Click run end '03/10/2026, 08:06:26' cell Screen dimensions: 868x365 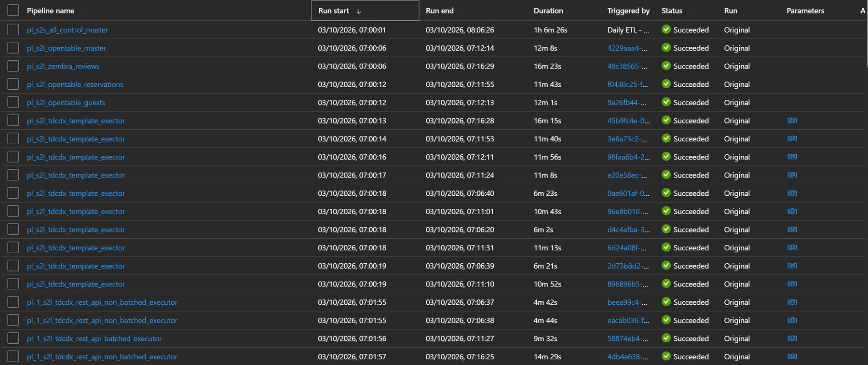460,30
